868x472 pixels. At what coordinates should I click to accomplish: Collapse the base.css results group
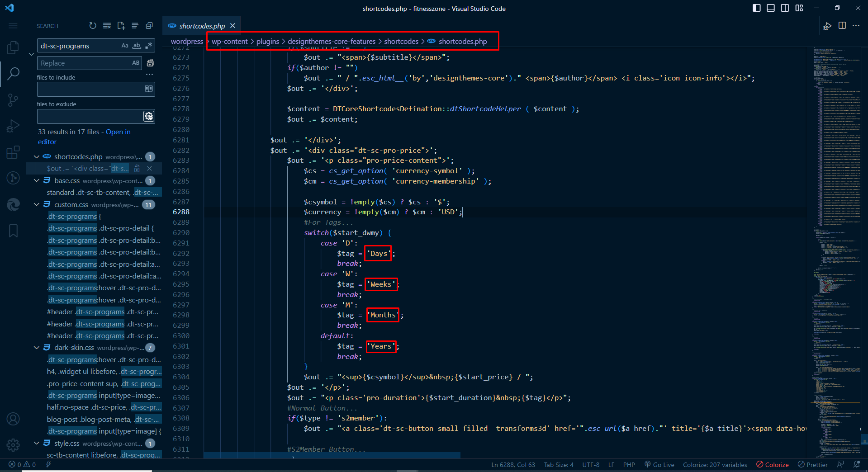tap(37, 180)
